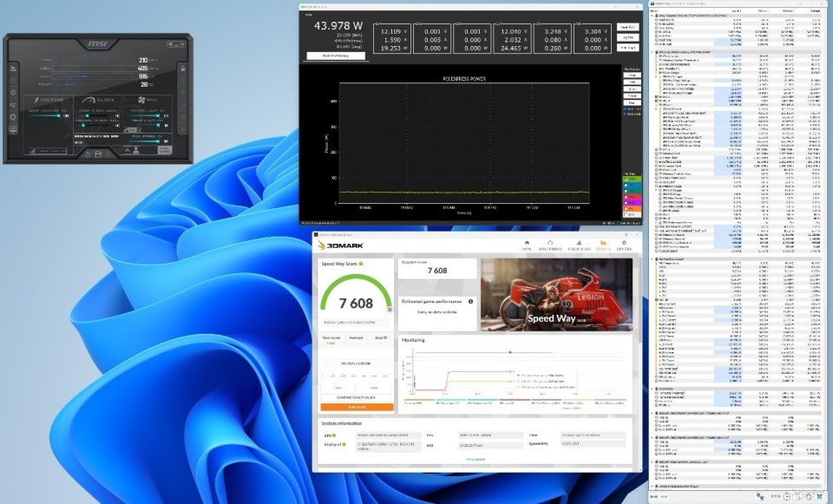Toggle the white plot data checkbox

pos(626,214)
